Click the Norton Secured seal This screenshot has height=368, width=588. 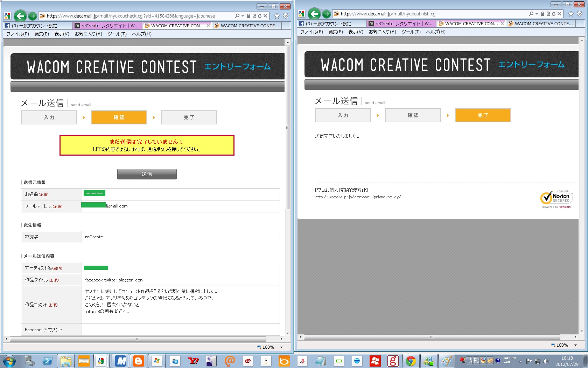(556, 199)
